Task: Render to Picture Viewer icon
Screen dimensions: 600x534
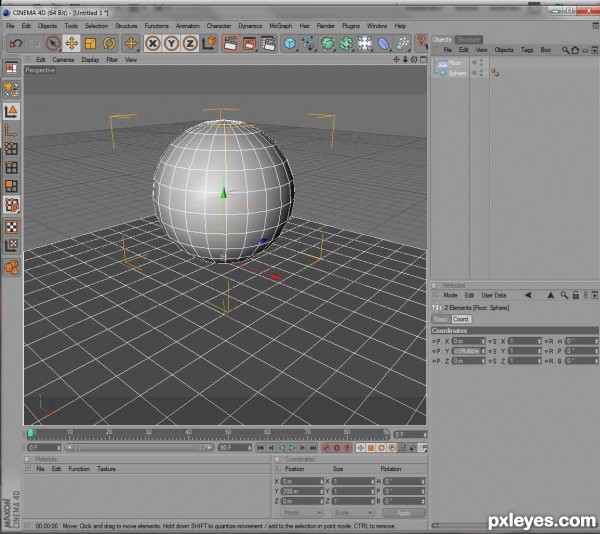Action: 249,44
